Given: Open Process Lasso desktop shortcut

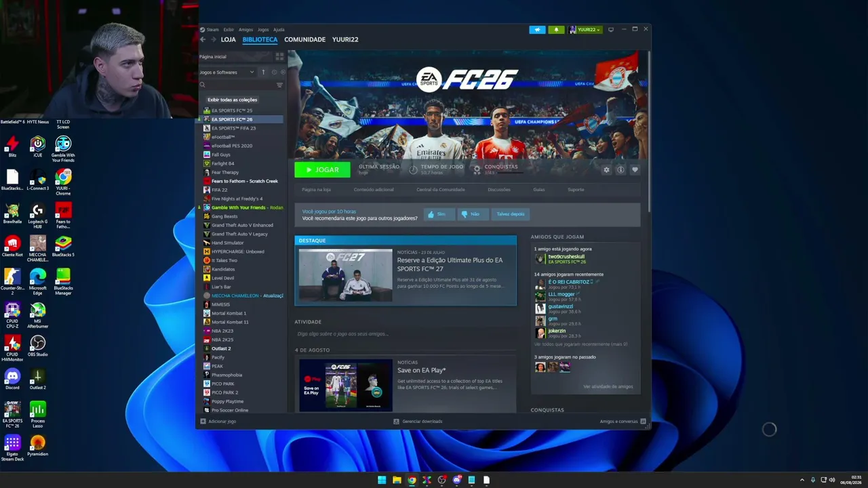Looking at the screenshot, I should click(37, 415).
